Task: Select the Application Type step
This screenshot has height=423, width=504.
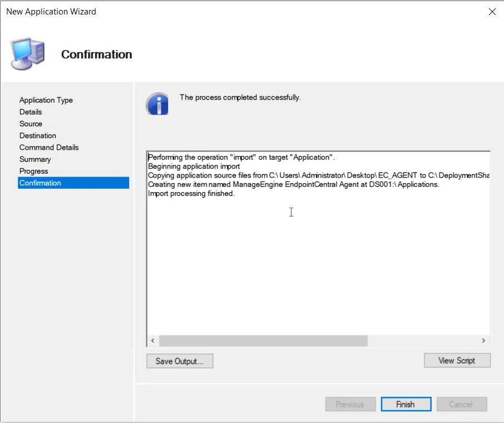Action: click(46, 100)
